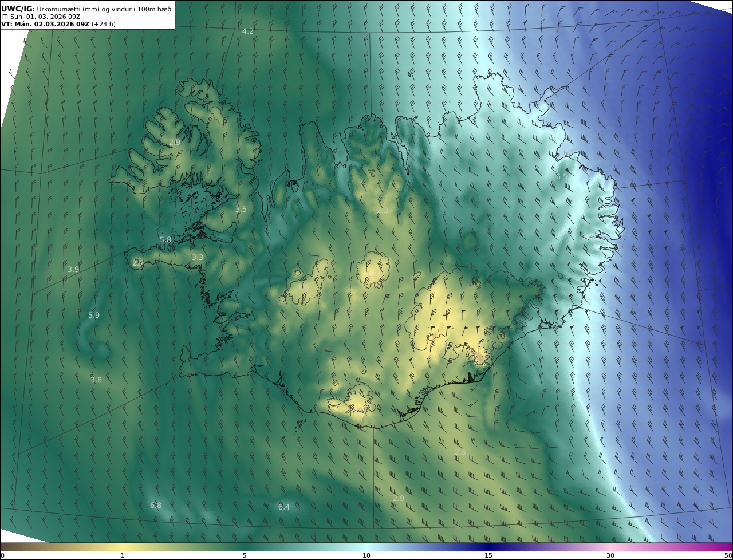733x560 pixels.
Task: Click the '10' tick on the colorbar
Action: click(366, 555)
